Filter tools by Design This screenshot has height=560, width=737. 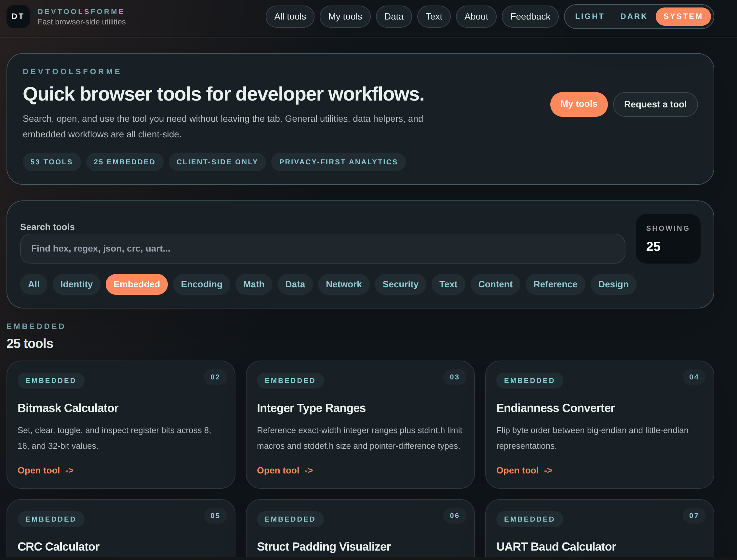point(613,284)
